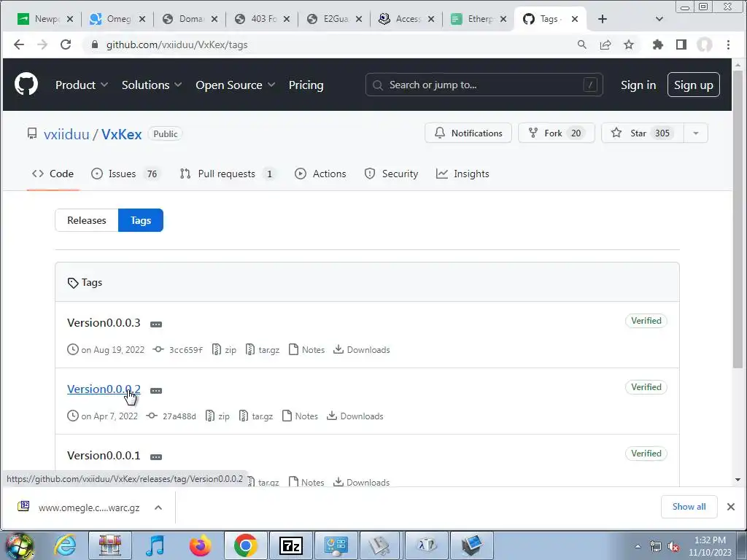Screen dimensions: 747x560
Task: Switch to the Releases view
Action: pyautogui.click(x=87, y=220)
